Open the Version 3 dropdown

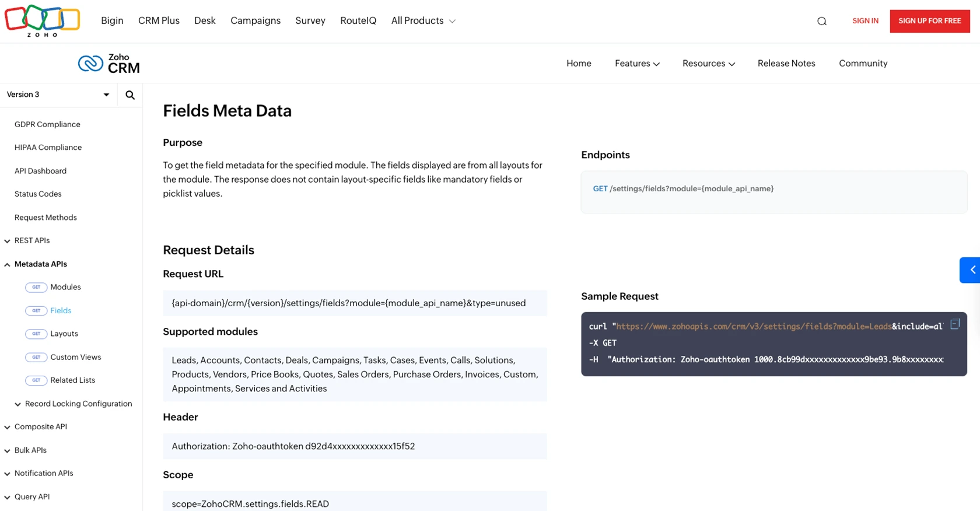tap(58, 94)
